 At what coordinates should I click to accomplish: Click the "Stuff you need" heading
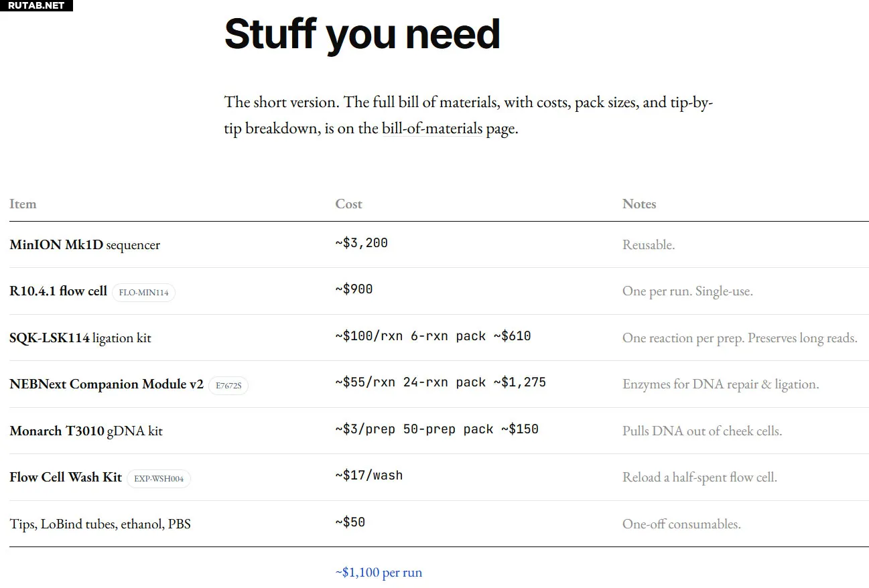[x=362, y=34]
